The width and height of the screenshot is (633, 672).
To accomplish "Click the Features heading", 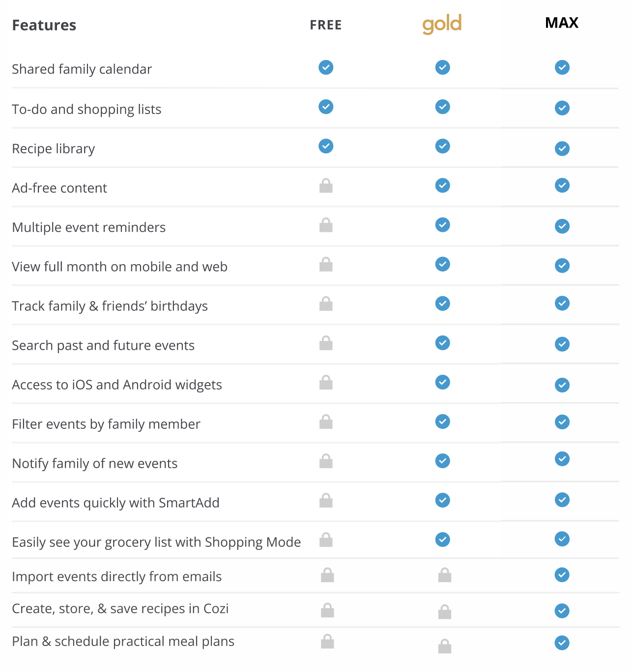I will coord(44,25).
